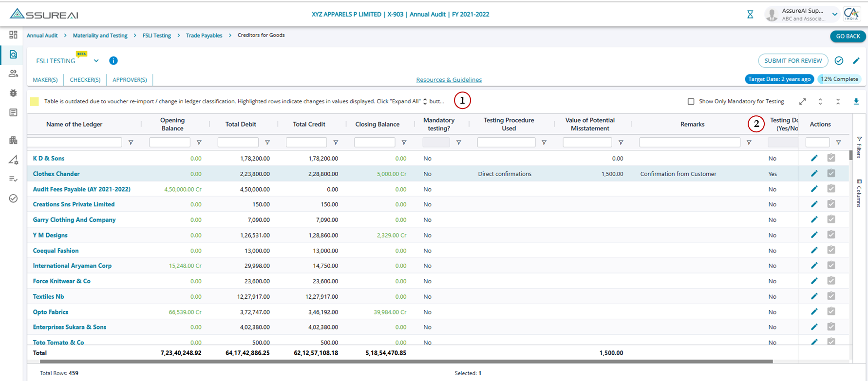This screenshot has height=381, width=868.
Task: Click the pencil icon next to Submit for Review
Action: tap(856, 61)
